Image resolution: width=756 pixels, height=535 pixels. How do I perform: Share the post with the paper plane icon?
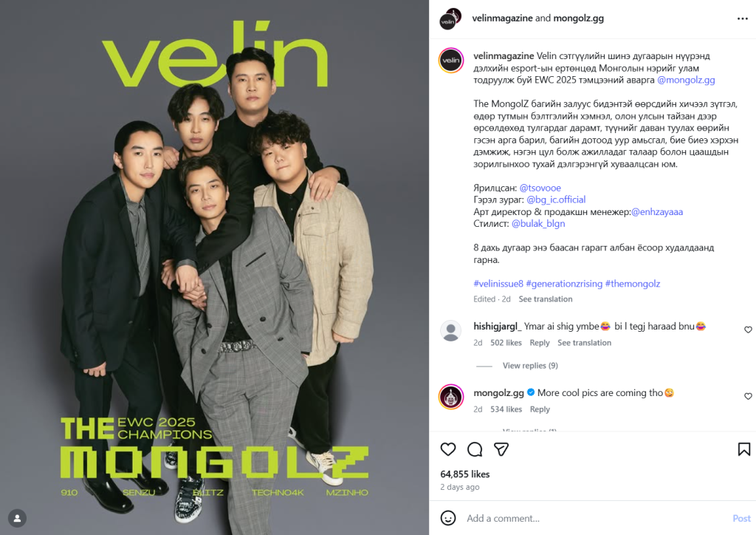[x=501, y=449]
